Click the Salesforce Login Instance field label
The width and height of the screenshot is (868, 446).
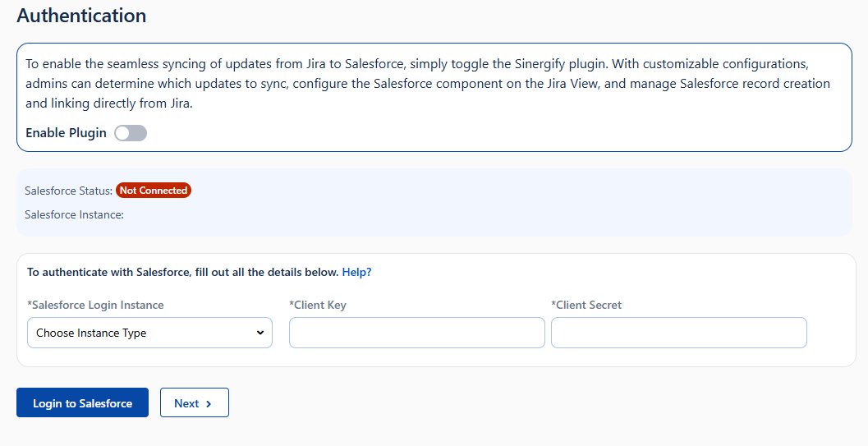click(95, 305)
